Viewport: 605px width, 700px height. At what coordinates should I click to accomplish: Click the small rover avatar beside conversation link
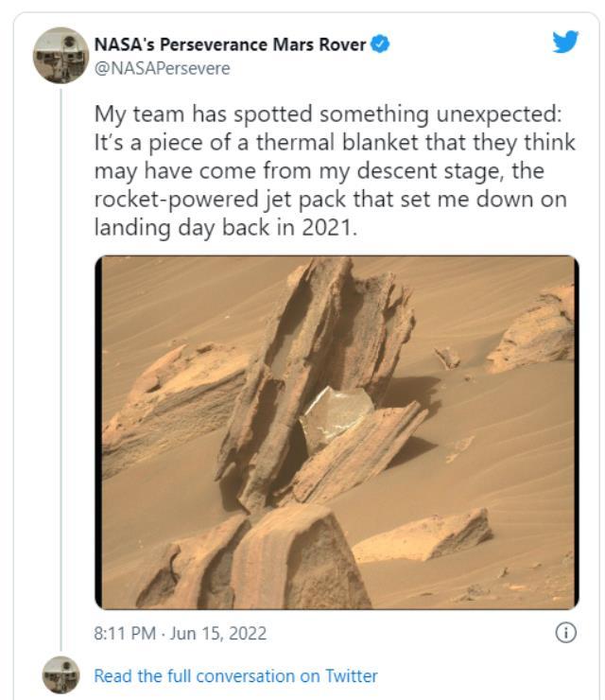pos(60,674)
